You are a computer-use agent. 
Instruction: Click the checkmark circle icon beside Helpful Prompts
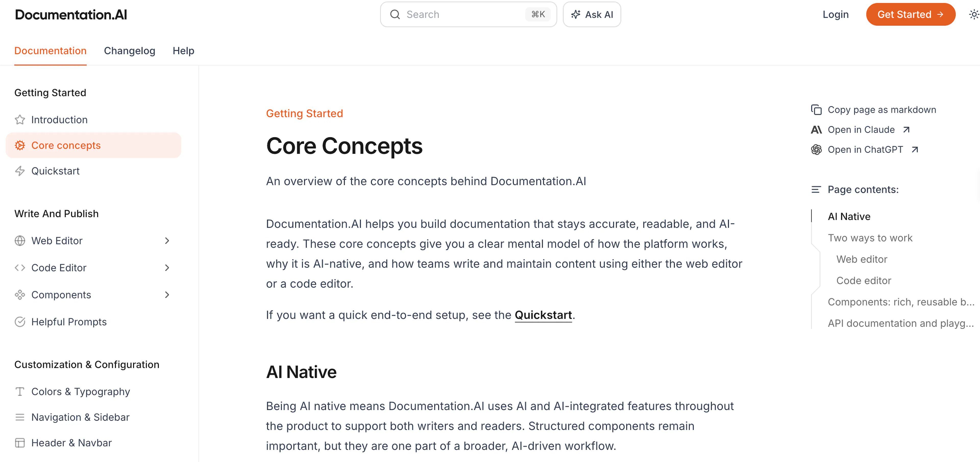[20, 322]
